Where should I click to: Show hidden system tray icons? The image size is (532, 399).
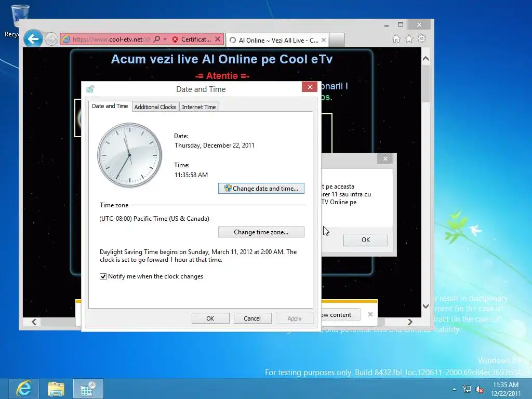[x=454, y=389]
